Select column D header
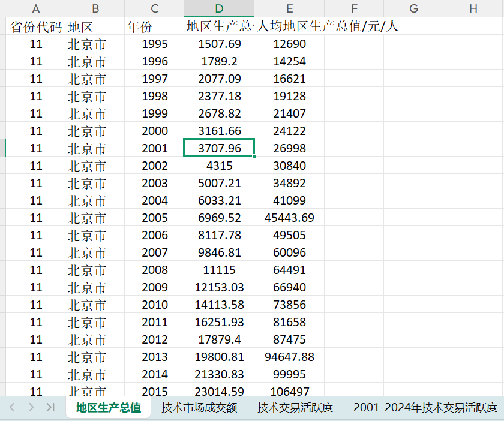504x421 pixels. pos(219,8)
